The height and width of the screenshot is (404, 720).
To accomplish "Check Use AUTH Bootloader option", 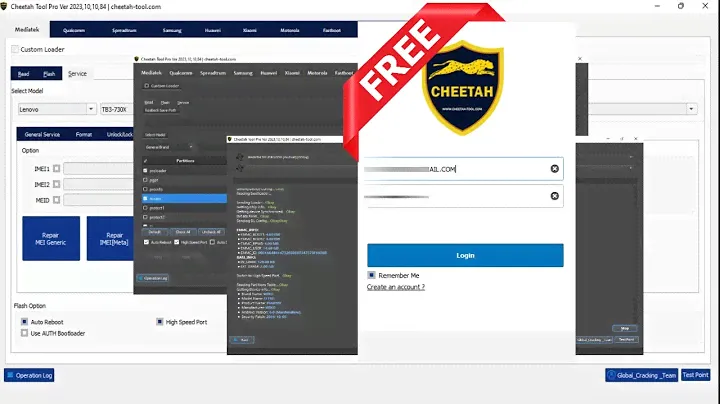I will pyautogui.click(x=25, y=332).
